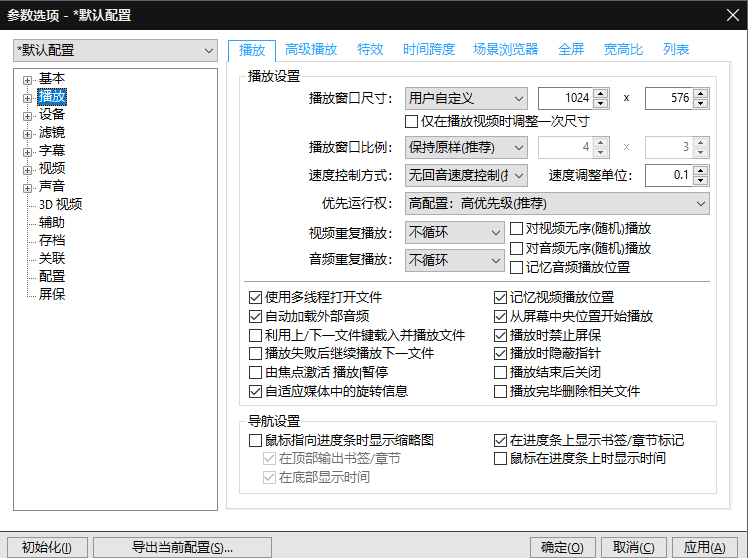Enable 鼠标指向进度条时显示缩略图 checkbox
This screenshot has height=558, width=748.
pos(256,441)
